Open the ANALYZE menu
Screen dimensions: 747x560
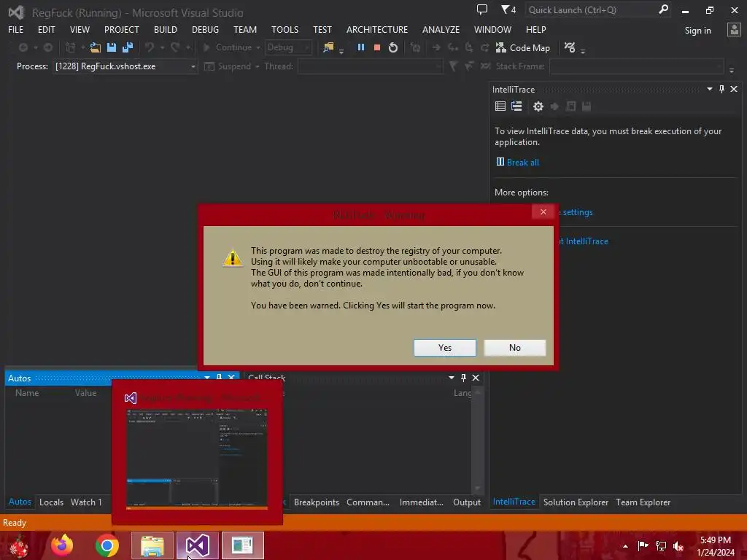(441, 29)
